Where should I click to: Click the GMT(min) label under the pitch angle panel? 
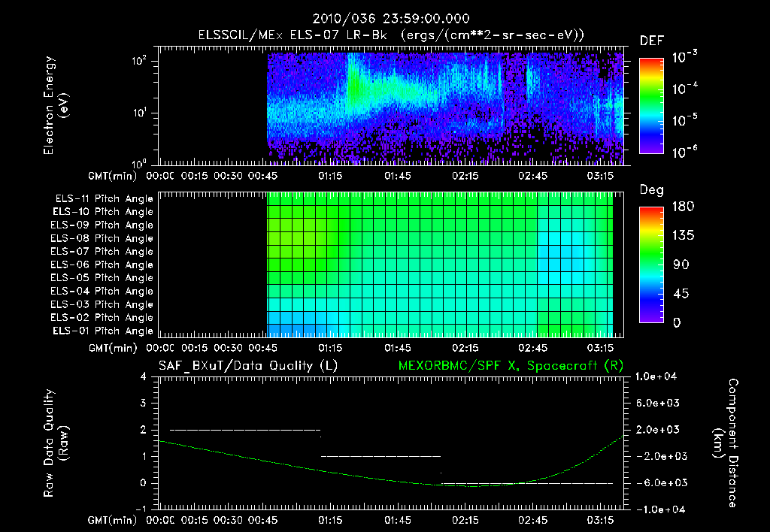pyautogui.click(x=113, y=348)
